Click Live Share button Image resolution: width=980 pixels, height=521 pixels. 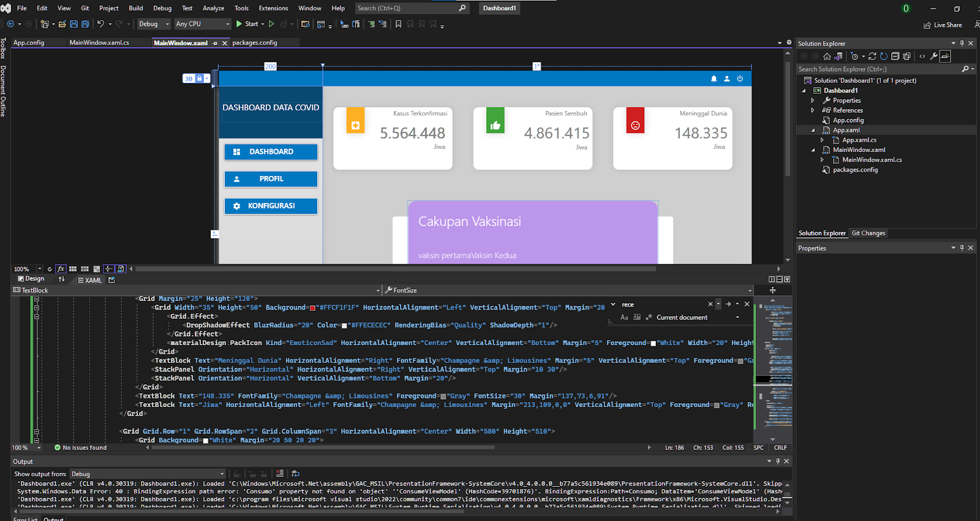pos(943,25)
